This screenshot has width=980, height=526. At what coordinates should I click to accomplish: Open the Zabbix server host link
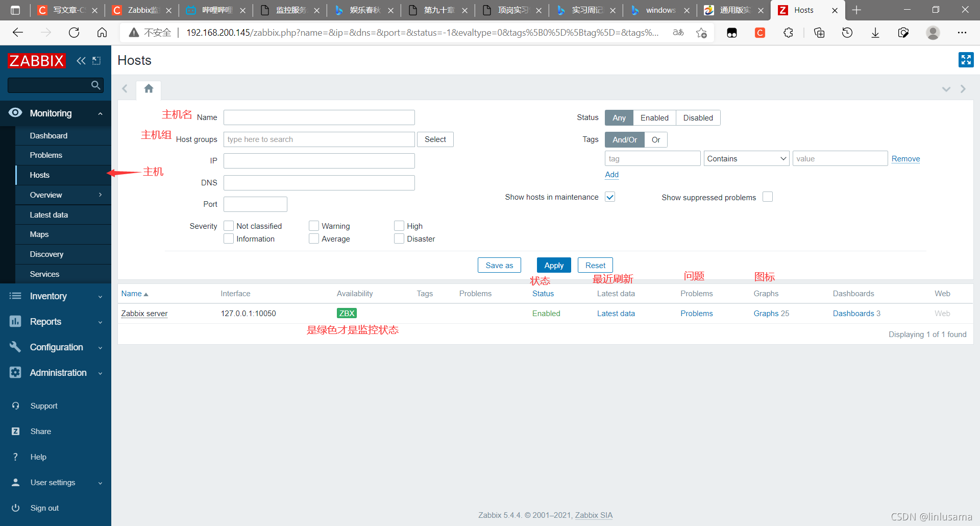pos(144,314)
